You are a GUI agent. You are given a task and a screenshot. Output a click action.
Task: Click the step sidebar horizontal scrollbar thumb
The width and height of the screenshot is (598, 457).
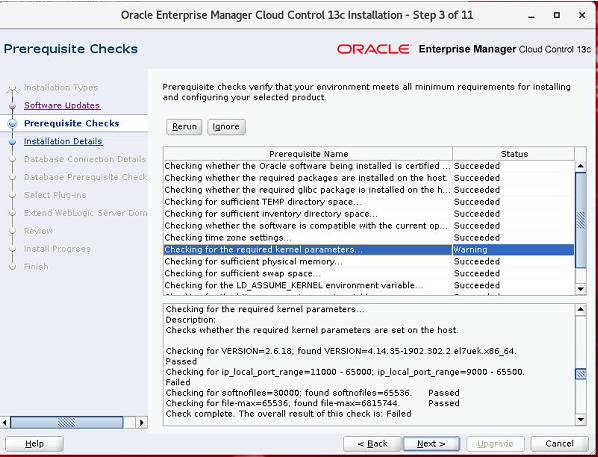66,422
